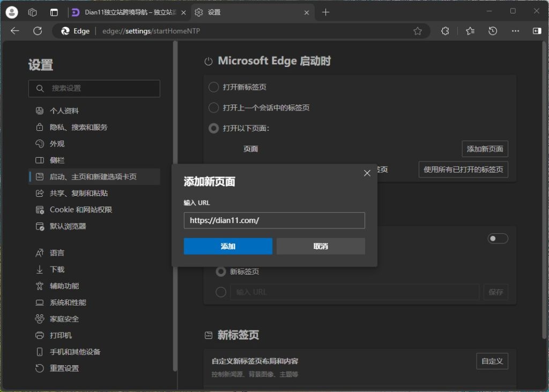Open the profile avatar menu

[x=12, y=12]
